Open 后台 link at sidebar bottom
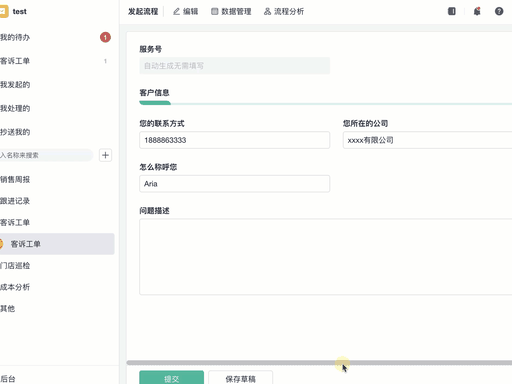Screen dimensions: 512x384 pyautogui.click(x=8, y=379)
